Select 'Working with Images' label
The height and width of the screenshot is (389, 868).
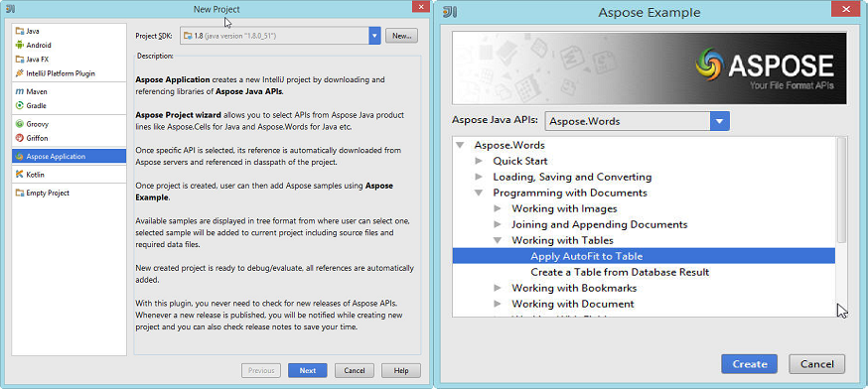point(564,208)
